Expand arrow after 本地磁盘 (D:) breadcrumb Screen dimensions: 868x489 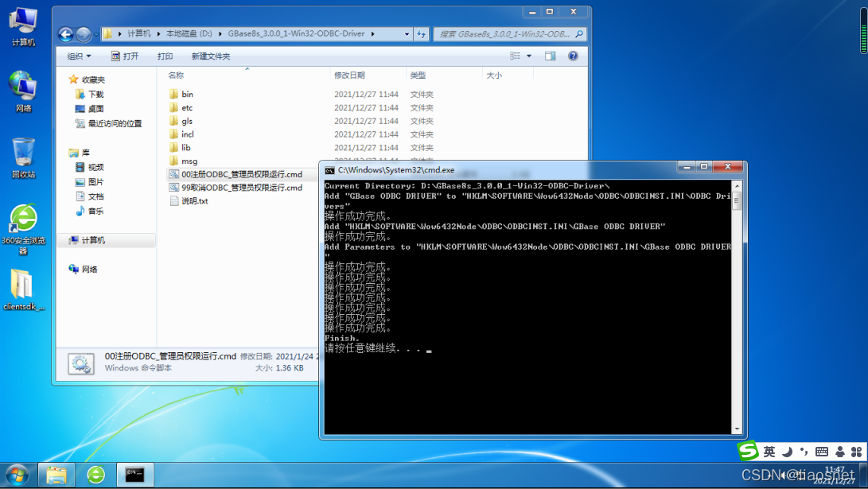pyautogui.click(x=220, y=33)
